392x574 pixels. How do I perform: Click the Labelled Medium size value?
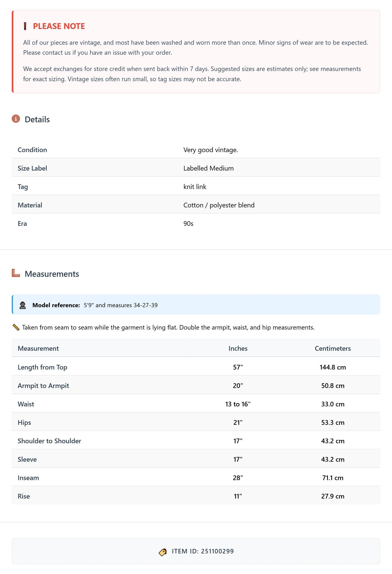point(208,168)
